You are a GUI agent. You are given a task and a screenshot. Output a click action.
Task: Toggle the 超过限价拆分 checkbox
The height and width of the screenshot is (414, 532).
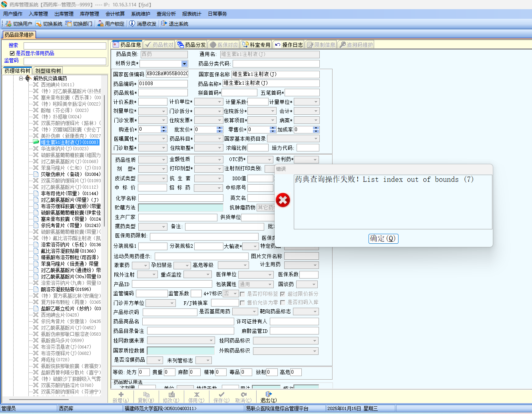pyautogui.click(x=283, y=294)
